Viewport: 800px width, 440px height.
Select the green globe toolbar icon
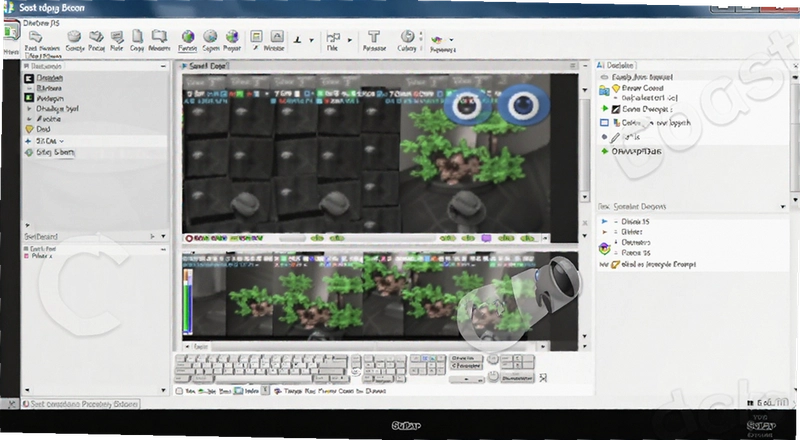tap(188, 37)
